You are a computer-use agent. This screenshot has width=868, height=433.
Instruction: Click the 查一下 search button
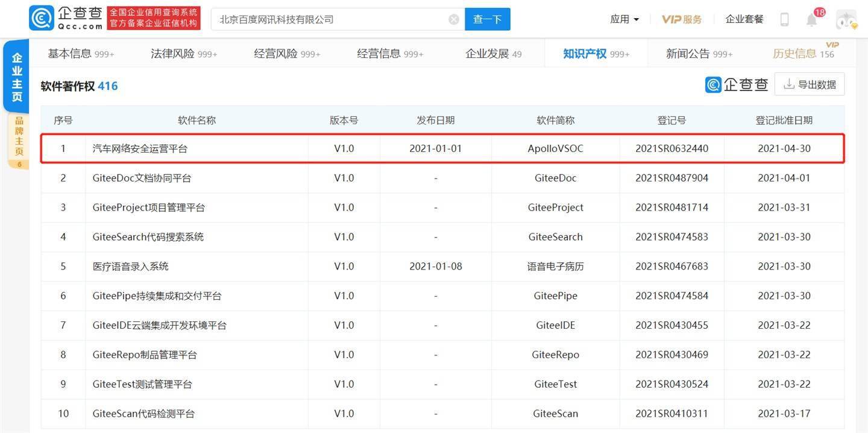(488, 19)
